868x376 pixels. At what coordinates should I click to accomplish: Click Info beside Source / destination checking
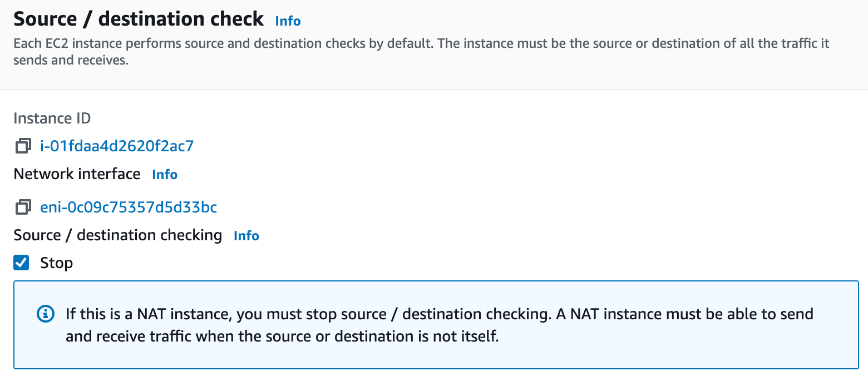point(246,235)
